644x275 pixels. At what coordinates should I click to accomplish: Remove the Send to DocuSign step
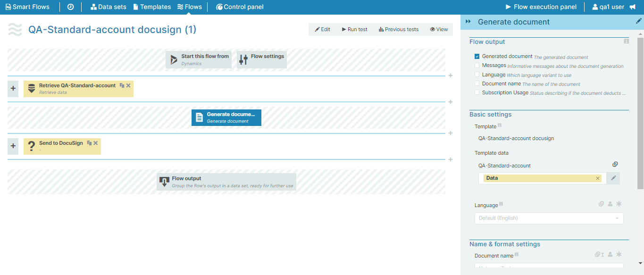coord(96,143)
